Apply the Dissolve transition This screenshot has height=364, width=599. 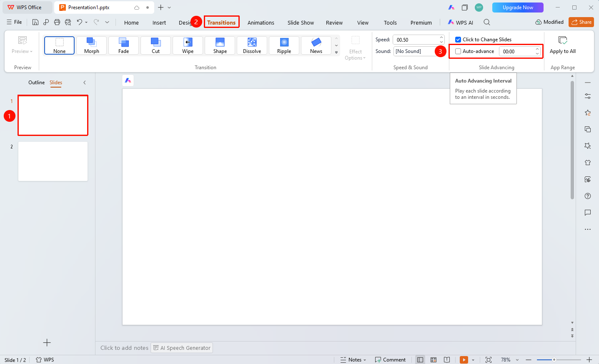[x=252, y=45]
